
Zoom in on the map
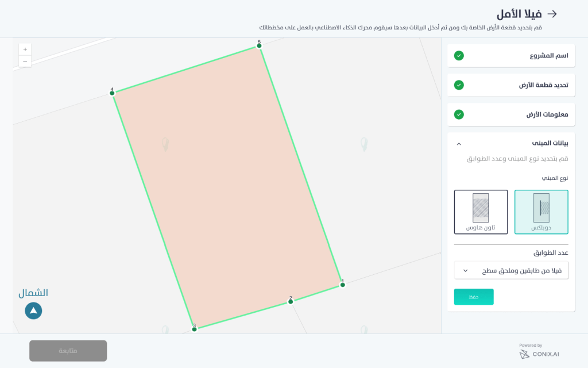25,49
